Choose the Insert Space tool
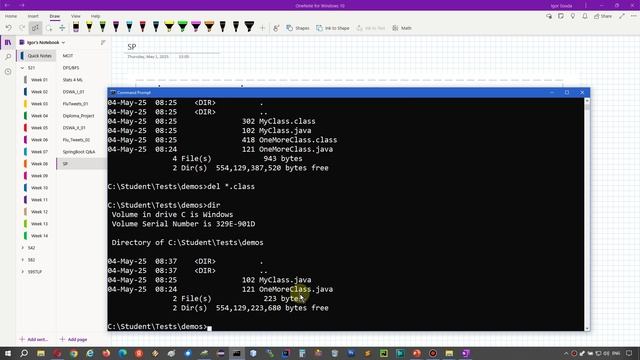Image resolution: width=640 pixels, height=360 pixels. pyautogui.click(x=62, y=28)
